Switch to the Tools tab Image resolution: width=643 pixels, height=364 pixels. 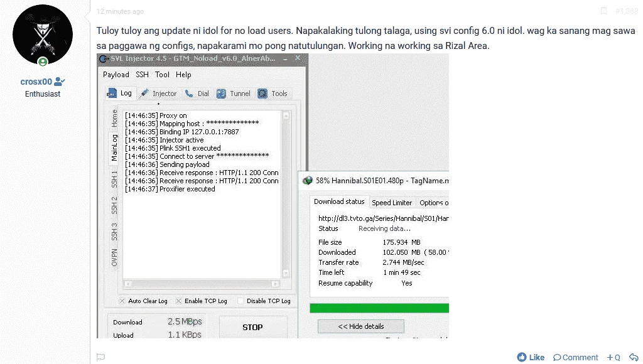pos(273,94)
